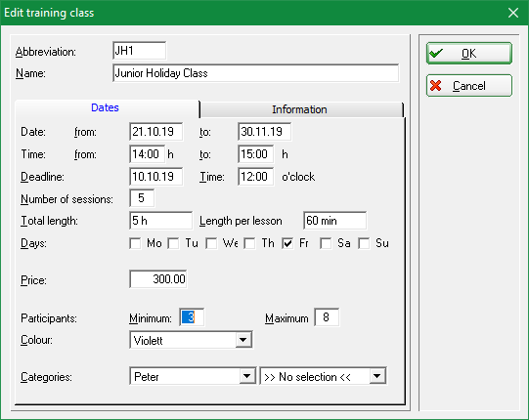Switch to the Information tab

coord(299,109)
